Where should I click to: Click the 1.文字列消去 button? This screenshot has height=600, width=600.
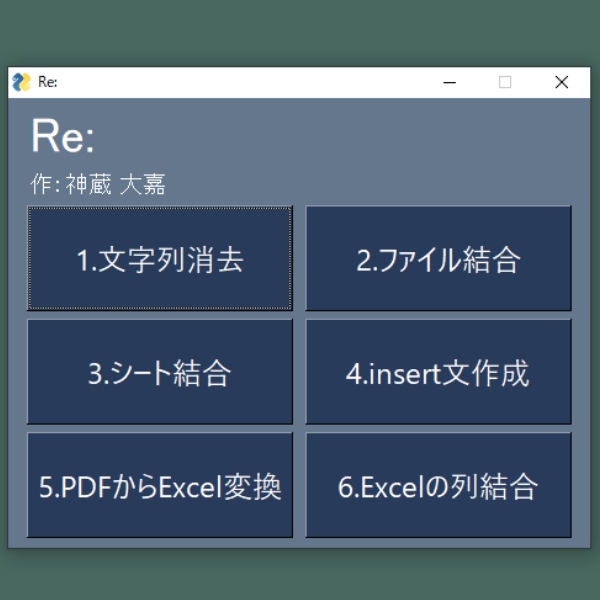click(160, 259)
